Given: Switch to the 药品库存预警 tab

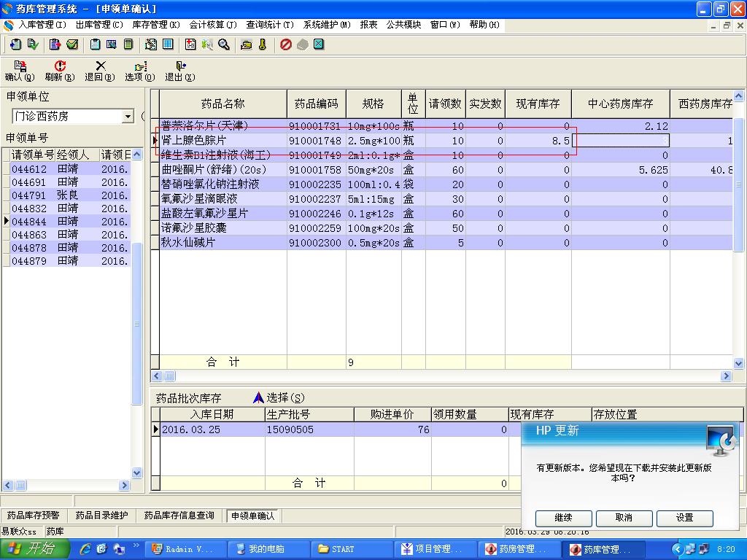Looking at the screenshot, I should [34, 516].
